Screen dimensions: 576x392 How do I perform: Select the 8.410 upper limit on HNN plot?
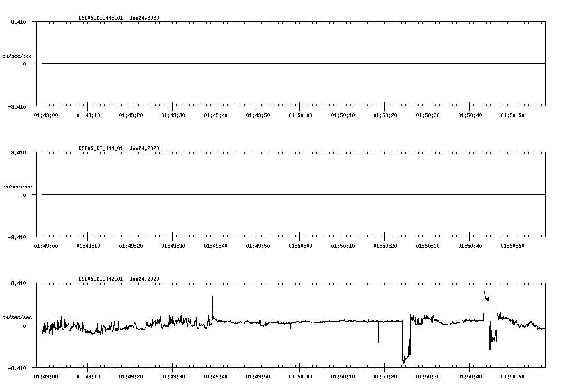pyautogui.click(x=19, y=153)
